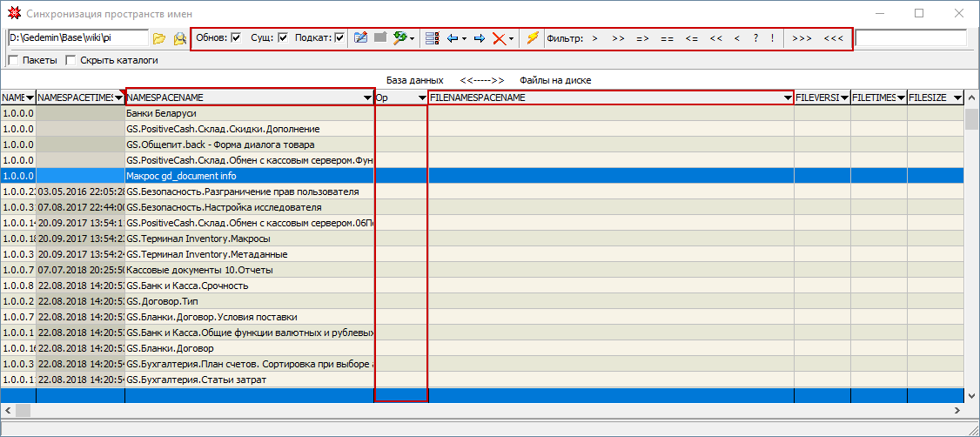Image resolution: width=980 pixels, height=437 pixels.
Task: Click the blue right arrow icon
Action: (x=479, y=38)
